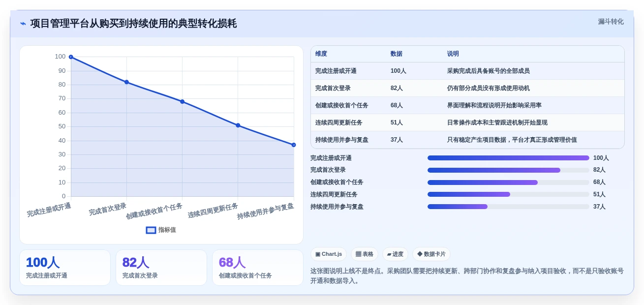Select the chart point for 连续四周更新任务

(238, 125)
